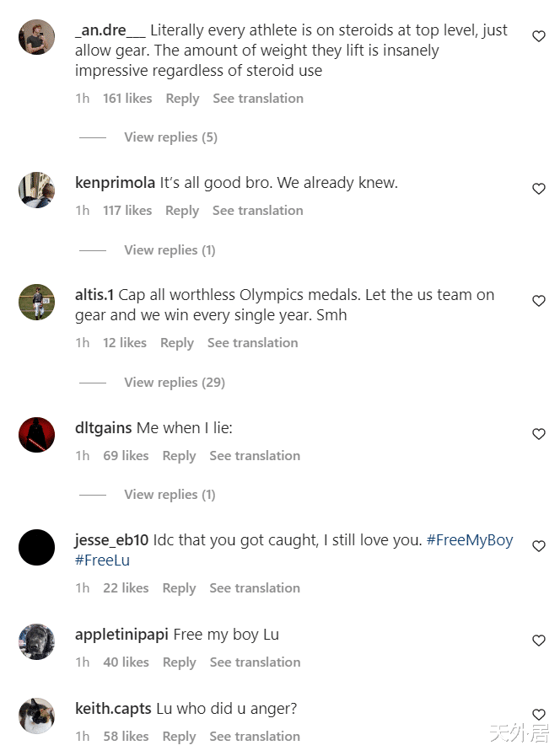Screen dimensions: 560x756
Task: Like jesse_eb10's comment
Action: (539, 546)
